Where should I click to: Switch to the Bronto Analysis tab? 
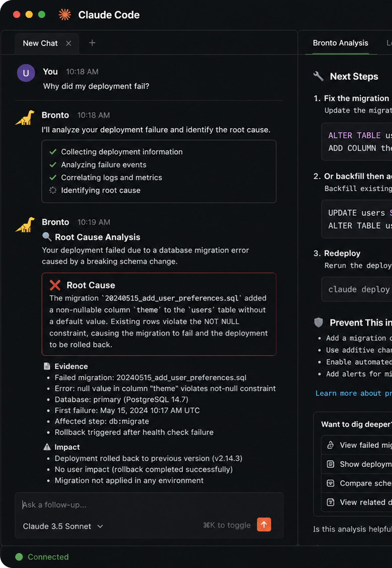point(340,43)
